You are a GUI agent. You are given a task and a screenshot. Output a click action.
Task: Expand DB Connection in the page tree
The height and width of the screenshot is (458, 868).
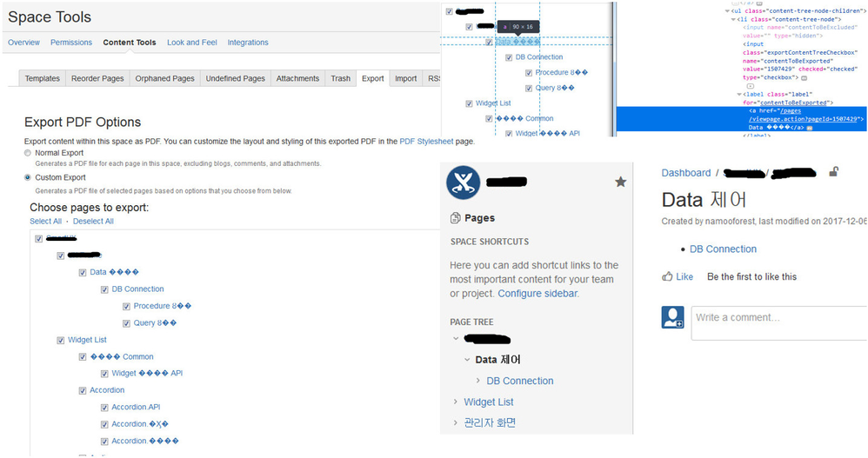point(477,381)
